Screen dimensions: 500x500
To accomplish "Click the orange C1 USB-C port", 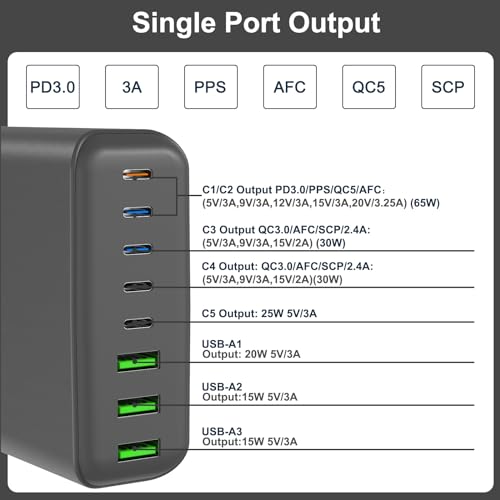I will [137, 174].
